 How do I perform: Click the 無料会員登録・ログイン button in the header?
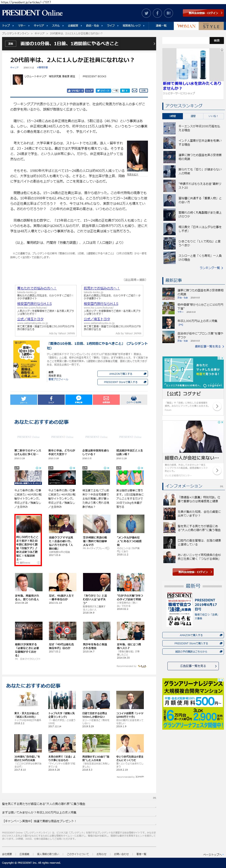(203, 13)
